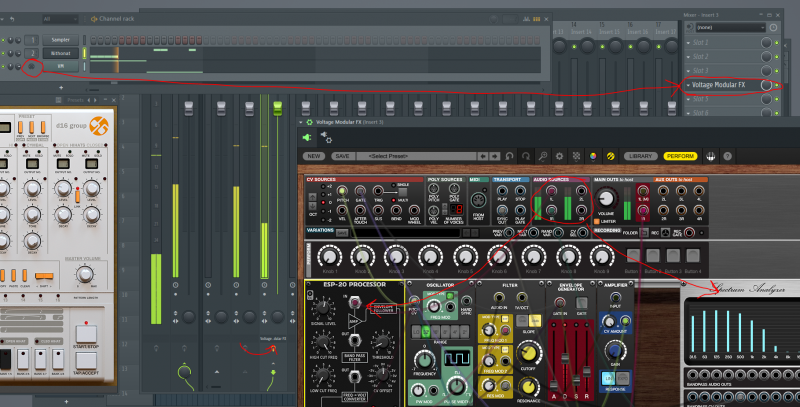
Task: Open the Slot 3 dropdown arrow in mixer
Action: [688, 70]
